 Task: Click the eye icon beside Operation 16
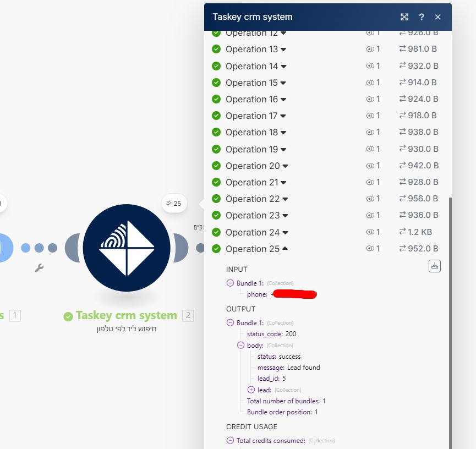[x=370, y=99]
